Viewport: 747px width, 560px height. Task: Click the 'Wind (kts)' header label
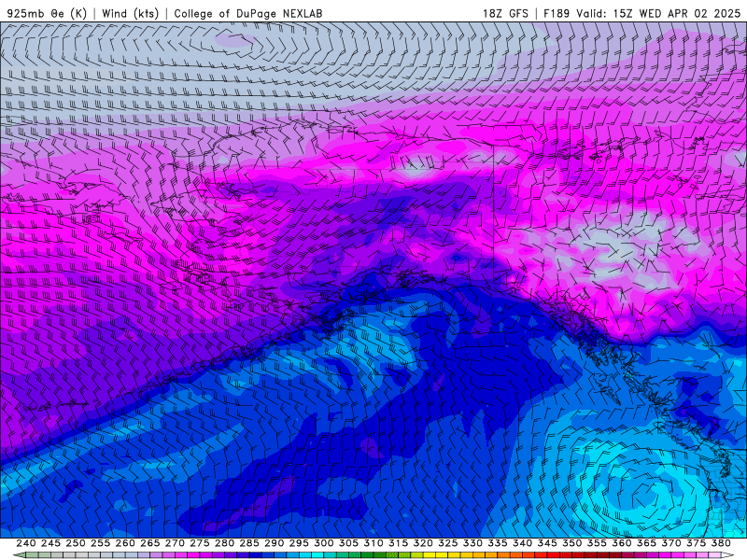[130, 13]
